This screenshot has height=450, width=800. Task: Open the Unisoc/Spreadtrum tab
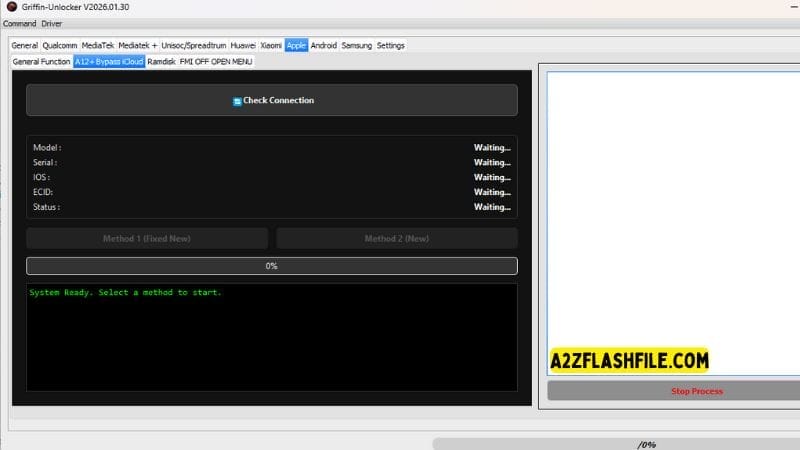pyautogui.click(x=194, y=45)
